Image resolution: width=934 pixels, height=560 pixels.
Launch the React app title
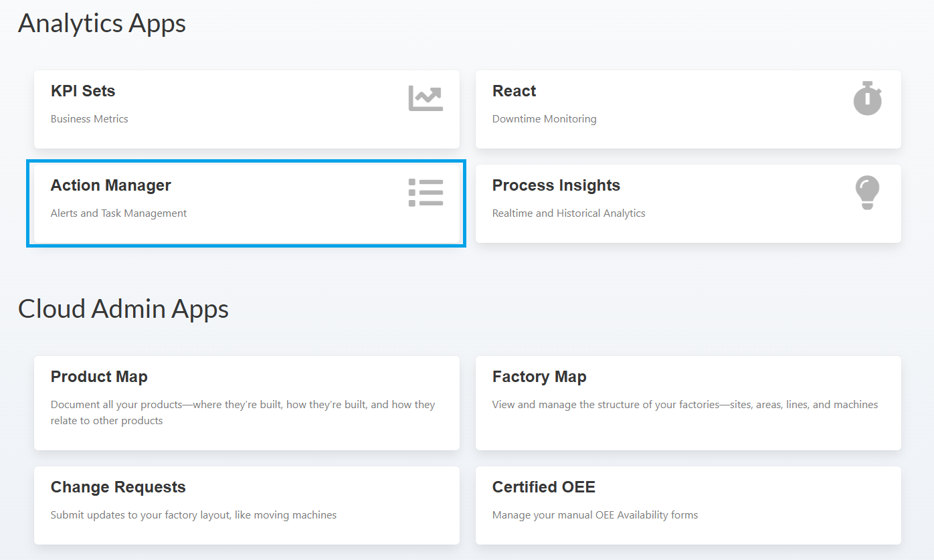tap(514, 91)
